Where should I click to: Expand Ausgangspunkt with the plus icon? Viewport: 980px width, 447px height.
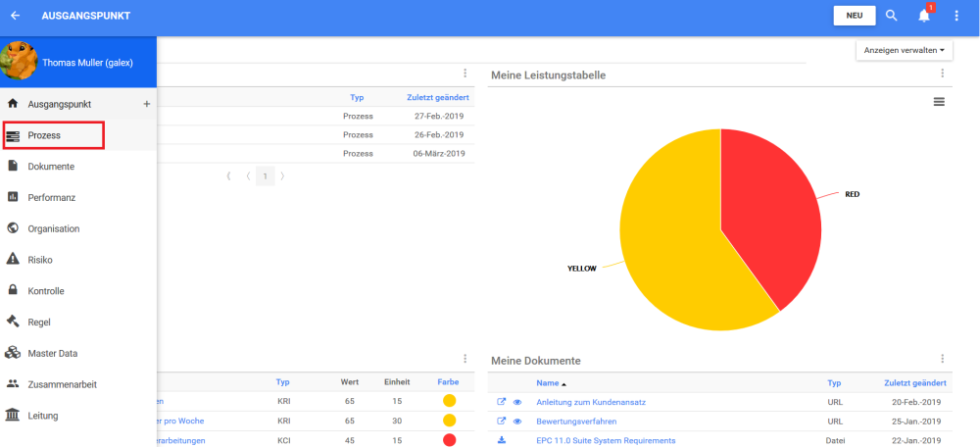tap(146, 103)
